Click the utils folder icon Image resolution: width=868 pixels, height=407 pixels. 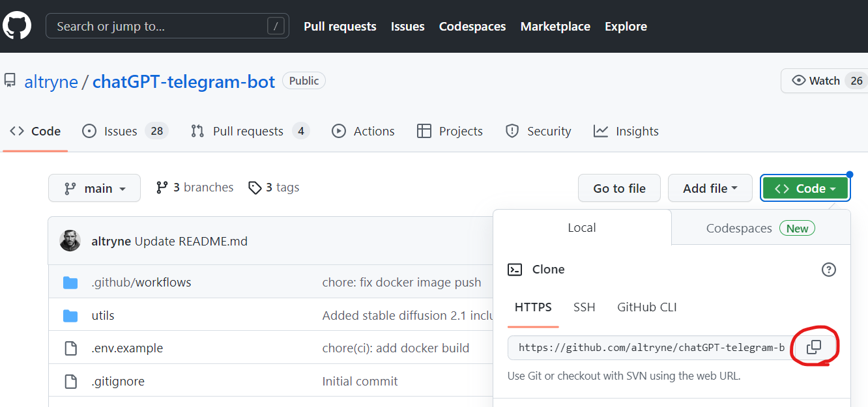(70, 316)
